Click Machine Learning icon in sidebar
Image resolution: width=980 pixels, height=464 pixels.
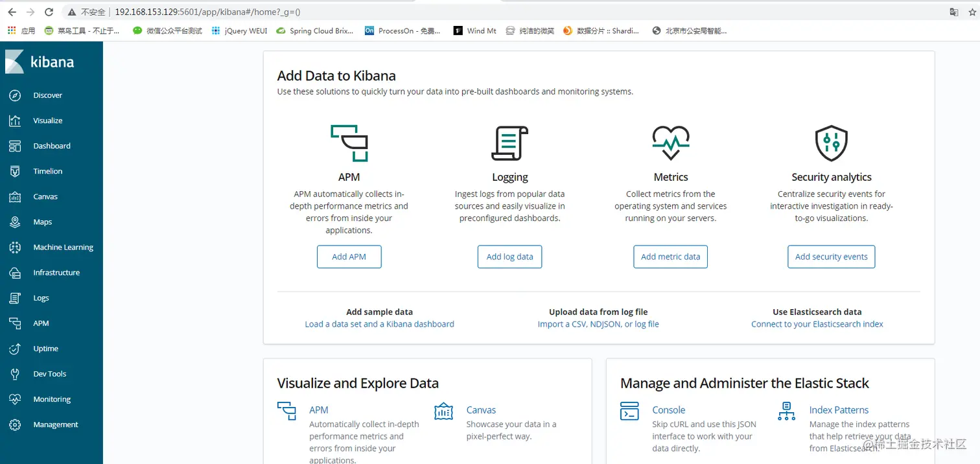[x=15, y=247]
